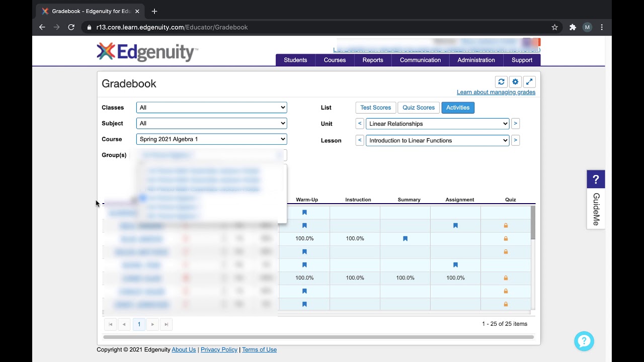Go to the previous Lesson with the < button

[360, 140]
